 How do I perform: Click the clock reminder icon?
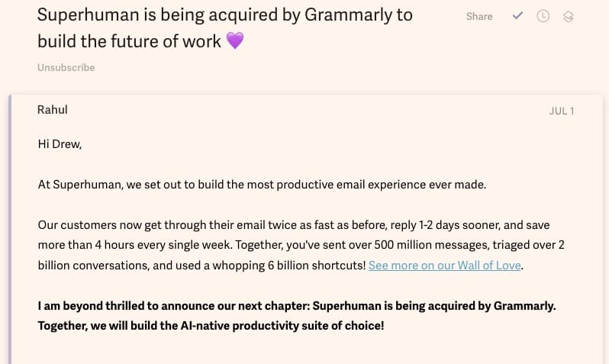pyautogui.click(x=543, y=16)
